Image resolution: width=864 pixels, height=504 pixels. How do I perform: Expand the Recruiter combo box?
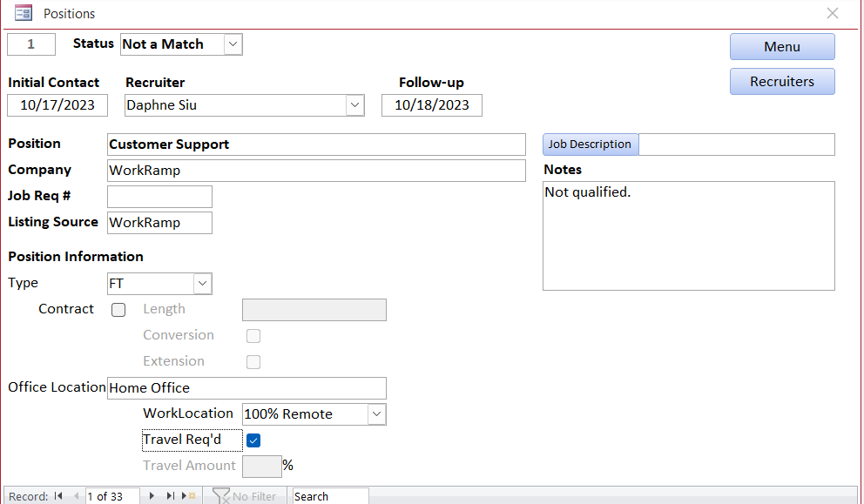coord(353,104)
